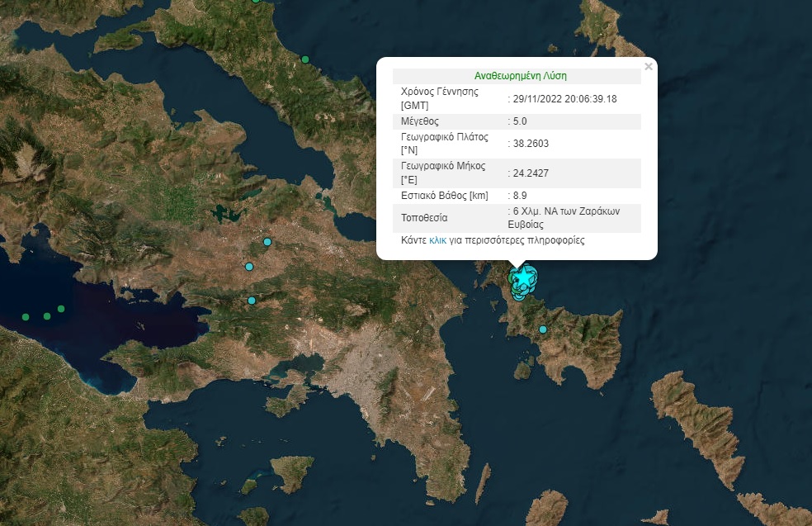
Task: Select the lone cyan marker south of the star cluster
Action: 543,329
